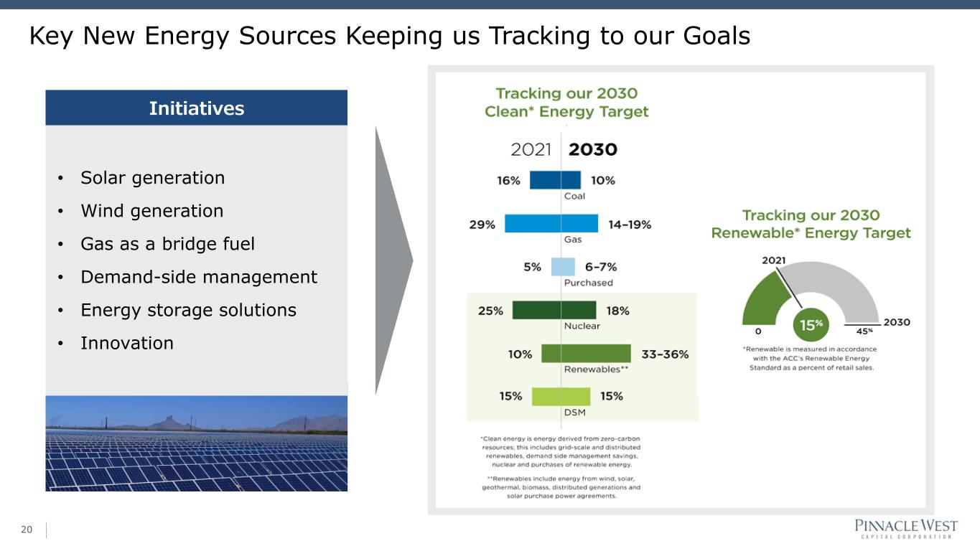Click the "Tracking our 2030 Clean* Energy Target" heading

[x=566, y=103]
